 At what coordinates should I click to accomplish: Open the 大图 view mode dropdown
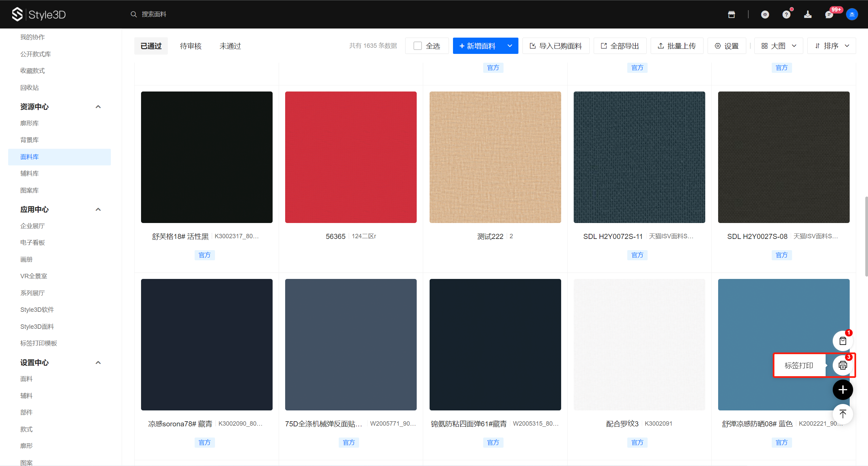(x=778, y=46)
